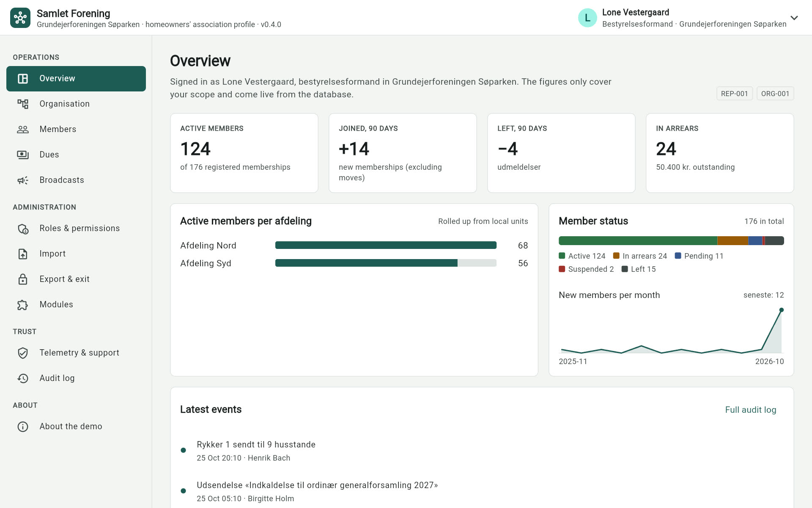812x508 pixels.
Task: Click the event 'Rykker 1 sendt til 9 husstande'
Action: (x=256, y=444)
